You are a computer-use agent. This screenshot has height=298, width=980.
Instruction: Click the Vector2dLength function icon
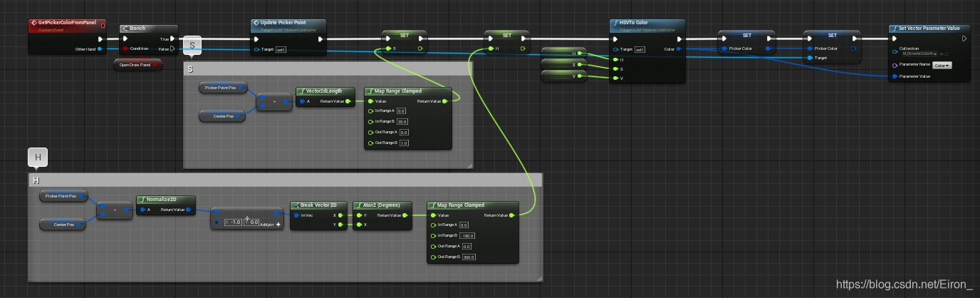(x=302, y=91)
